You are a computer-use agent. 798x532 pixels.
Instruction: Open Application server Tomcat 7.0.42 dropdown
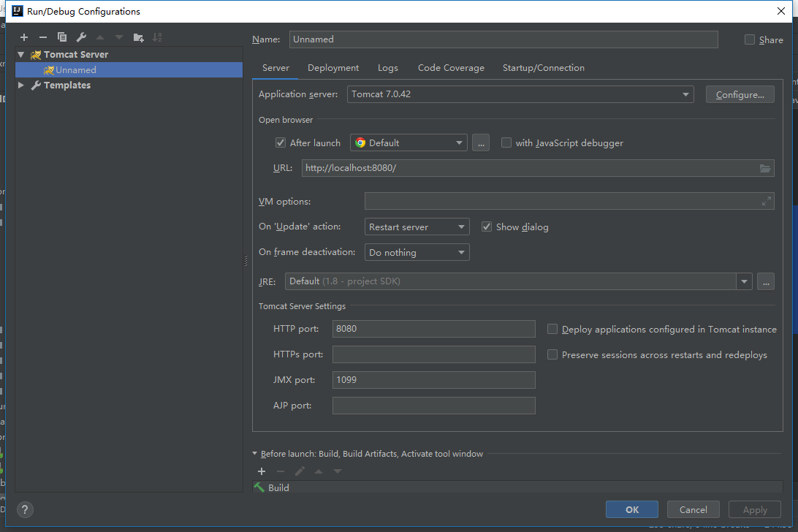(x=520, y=94)
